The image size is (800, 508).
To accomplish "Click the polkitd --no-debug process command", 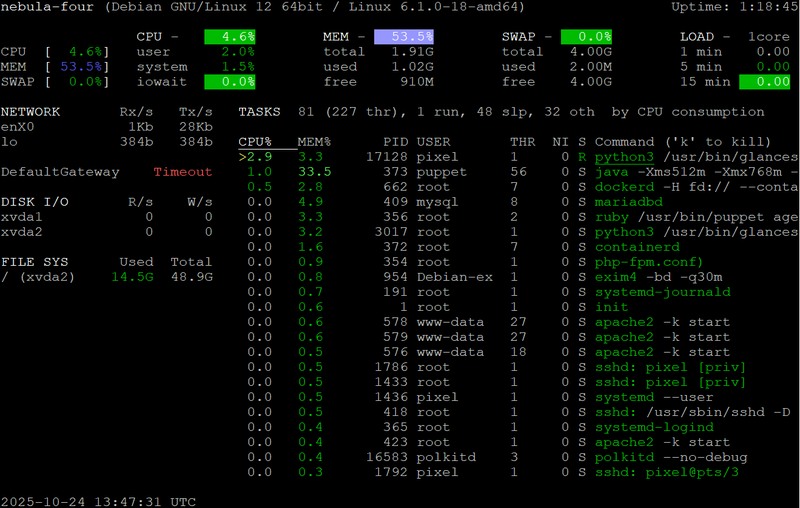I will click(661, 457).
